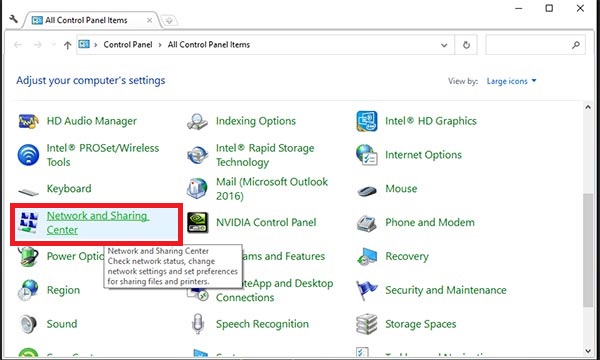Open the Security and Maintenance link

446,290
